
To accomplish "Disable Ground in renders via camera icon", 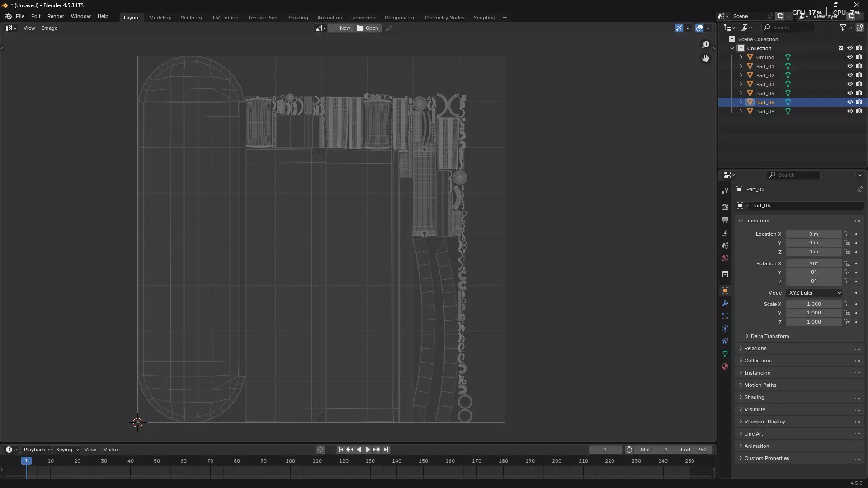I will [x=859, y=57].
